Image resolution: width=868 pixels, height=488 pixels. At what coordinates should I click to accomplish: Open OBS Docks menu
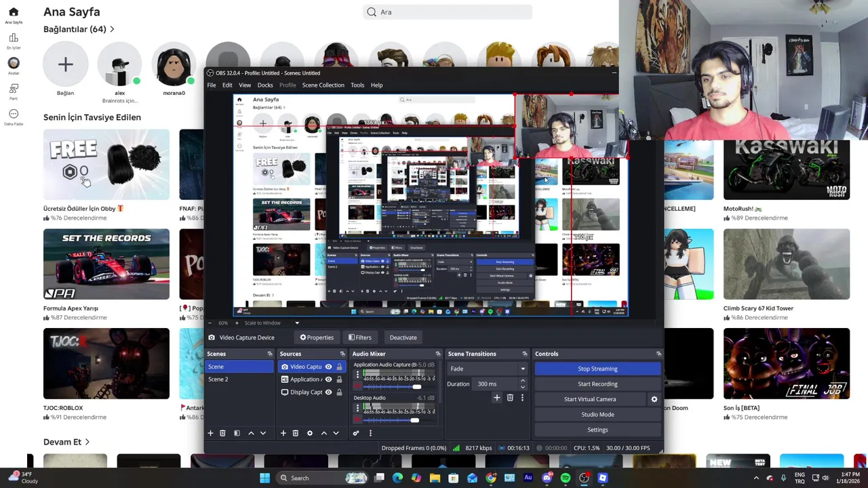[265, 85]
